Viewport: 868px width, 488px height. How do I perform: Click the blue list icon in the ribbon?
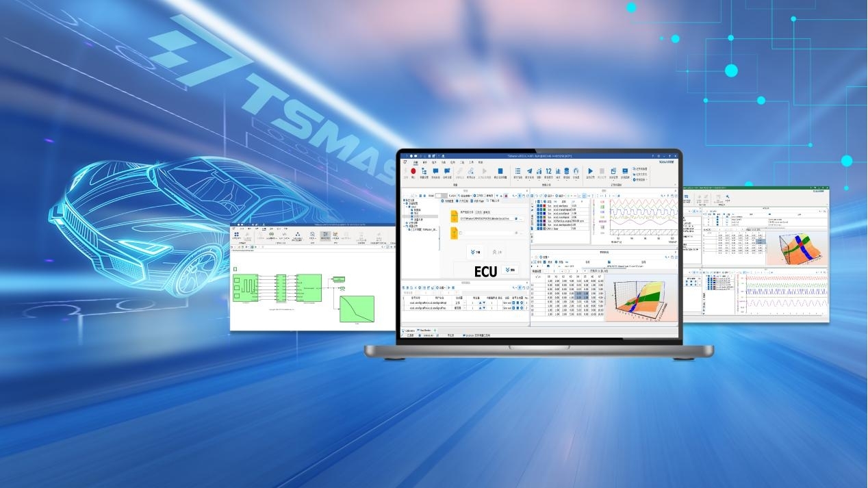coord(518,171)
